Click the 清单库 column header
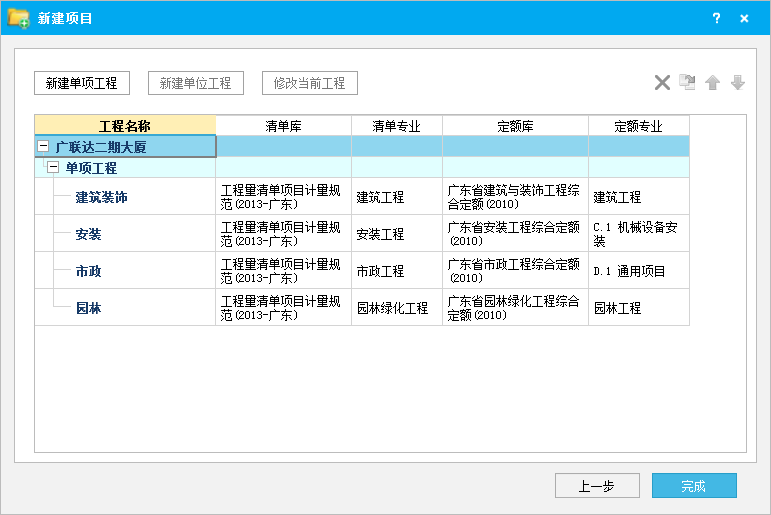Image resolution: width=771 pixels, height=515 pixels. click(x=283, y=126)
